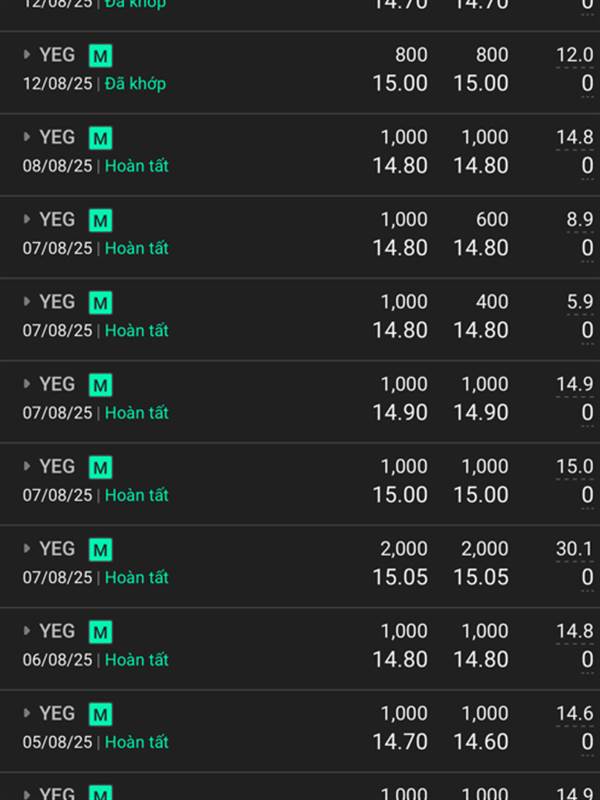Click the M badge on the YEG order valued 5.9
The width and height of the screenshot is (600, 800).
(101, 303)
